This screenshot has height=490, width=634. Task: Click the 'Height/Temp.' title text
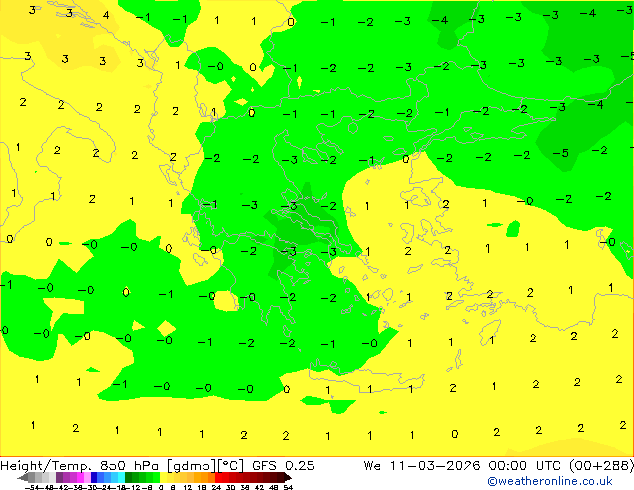[x=46, y=466]
